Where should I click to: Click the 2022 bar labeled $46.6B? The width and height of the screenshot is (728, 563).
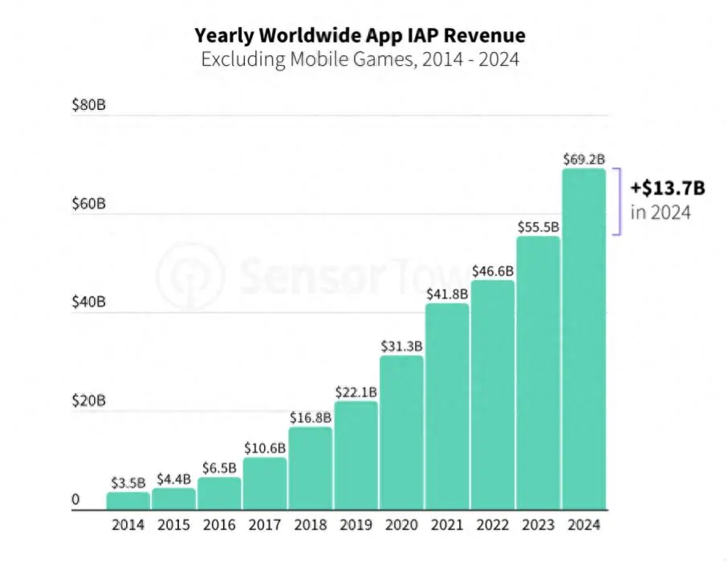click(493, 395)
